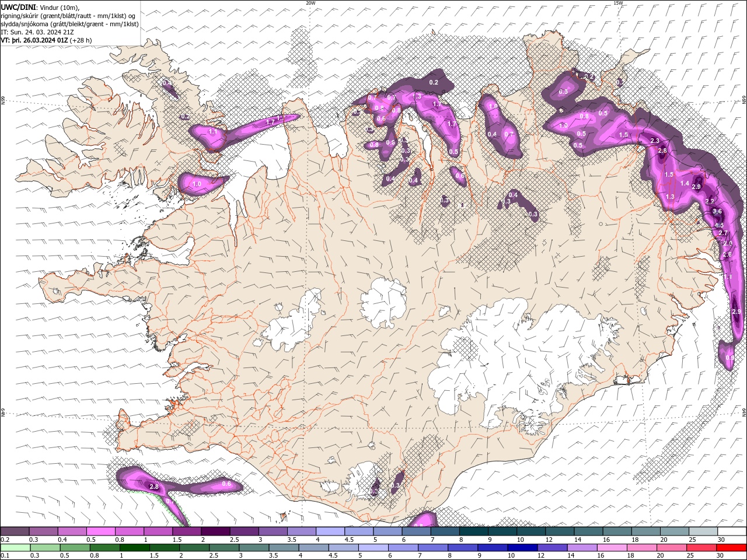The height and width of the screenshot is (560, 747).
Task: Click the "3.5" label in the top legend row
Action: pyautogui.click(x=292, y=540)
